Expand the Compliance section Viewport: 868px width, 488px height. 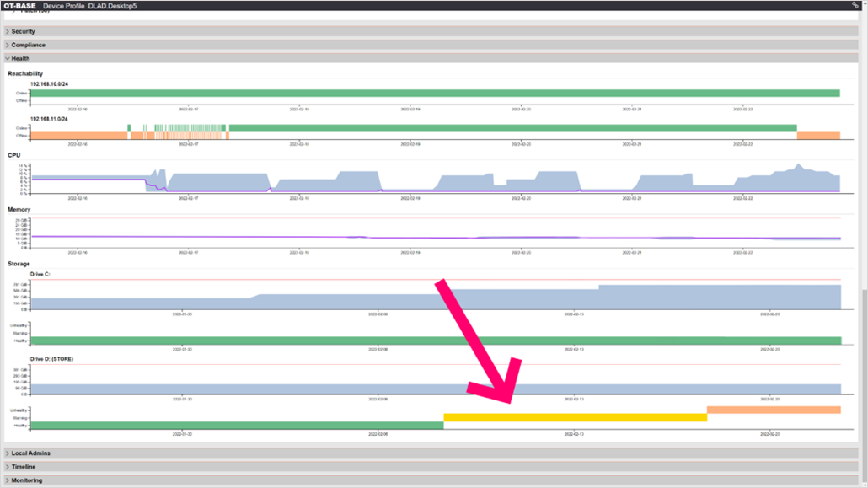(x=431, y=45)
